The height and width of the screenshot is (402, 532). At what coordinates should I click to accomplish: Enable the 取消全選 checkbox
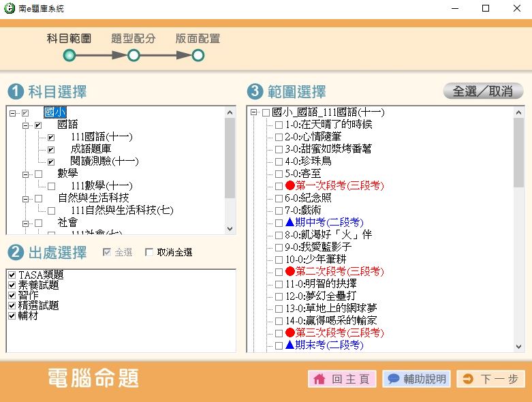(x=149, y=253)
